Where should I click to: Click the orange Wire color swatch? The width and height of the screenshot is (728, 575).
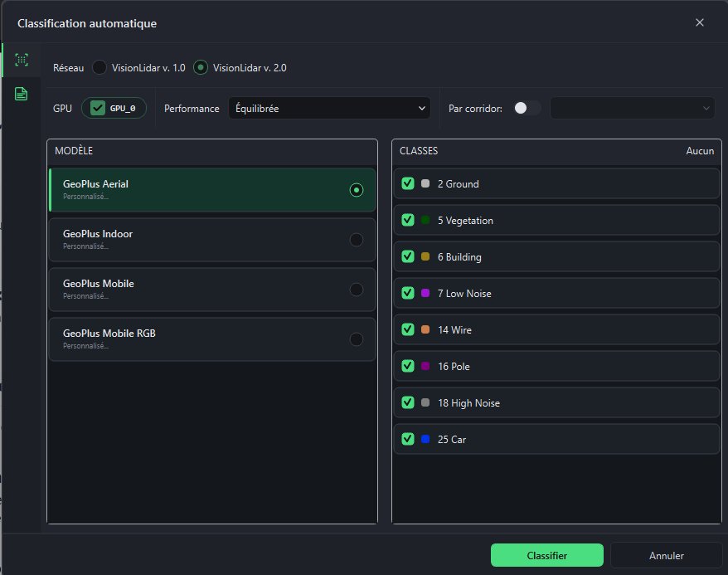coord(425,329)
